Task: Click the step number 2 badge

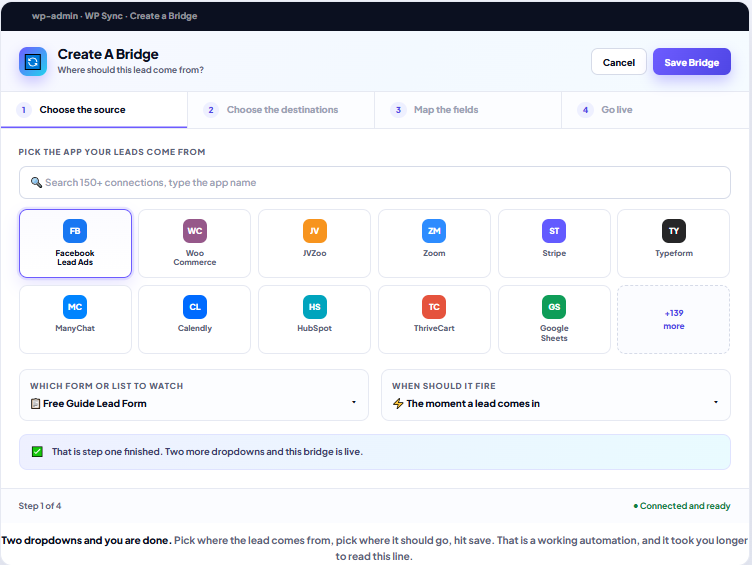Action: [211, 110]
